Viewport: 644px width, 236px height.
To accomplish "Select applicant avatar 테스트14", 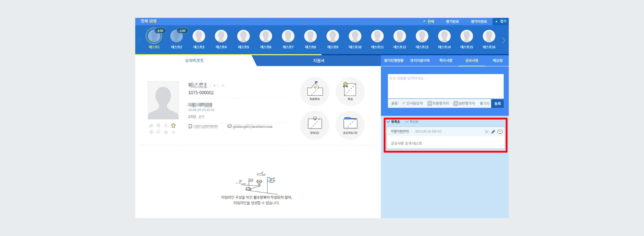I will click(x=444, y=36).
